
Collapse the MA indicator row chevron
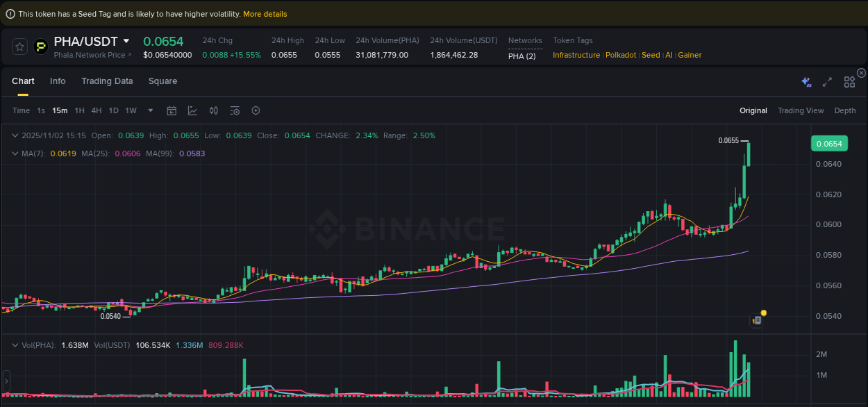pos(15,153)
